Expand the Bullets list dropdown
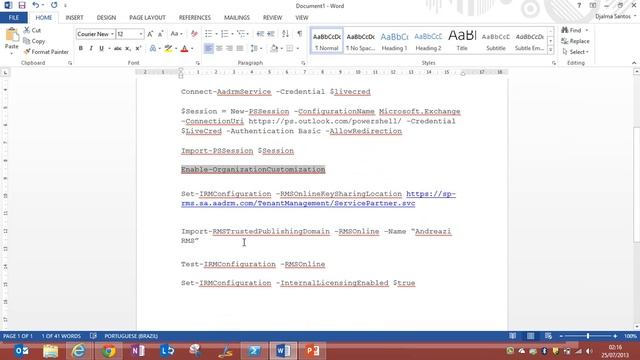 (216, 34)
